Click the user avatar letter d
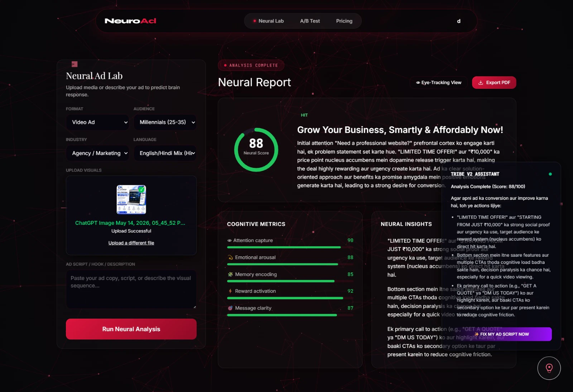 click(x=459, y=21)
